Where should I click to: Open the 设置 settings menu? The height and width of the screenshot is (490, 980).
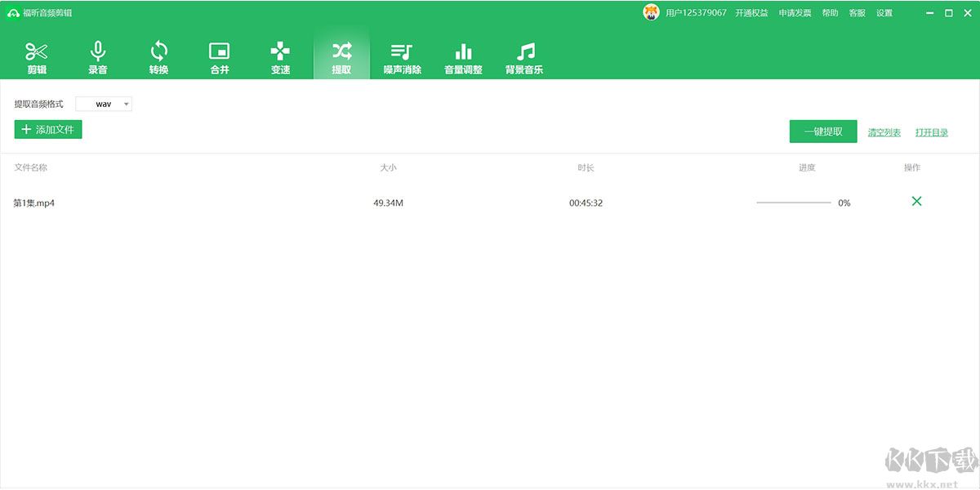tap(884, 13)
